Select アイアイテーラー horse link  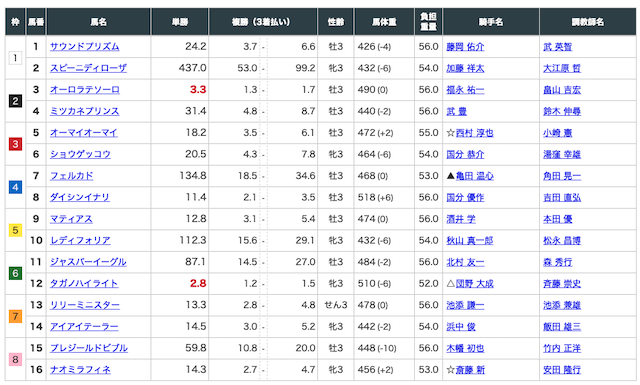[84, 327]
